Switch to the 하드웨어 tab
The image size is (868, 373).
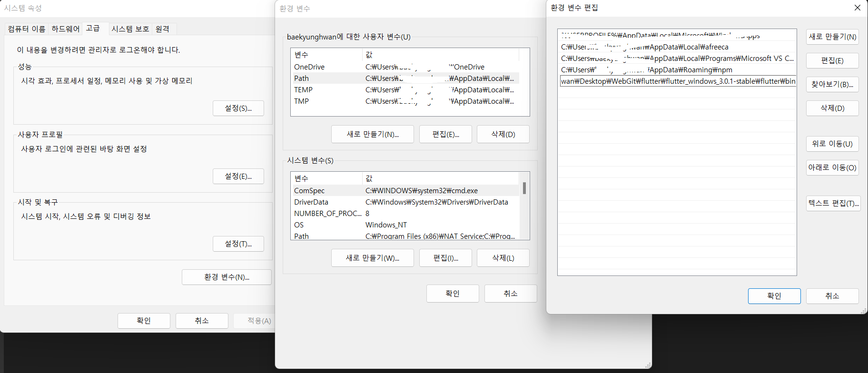click(66, 29)
